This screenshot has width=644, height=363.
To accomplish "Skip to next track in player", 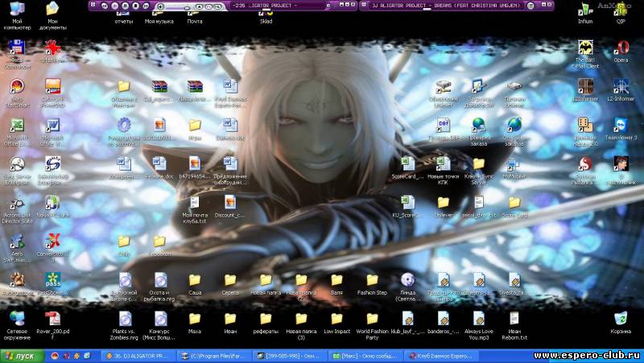I will [146, 6].
